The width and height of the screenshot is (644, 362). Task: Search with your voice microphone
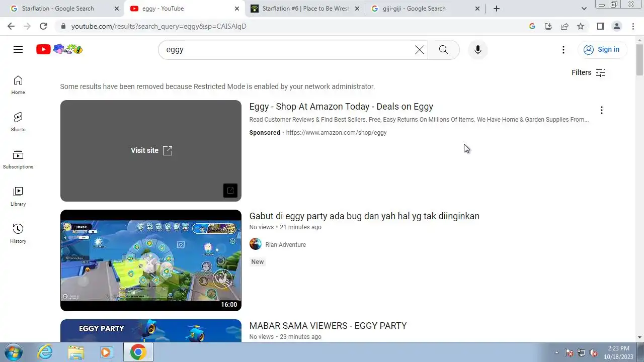click(x=477, y=50)
